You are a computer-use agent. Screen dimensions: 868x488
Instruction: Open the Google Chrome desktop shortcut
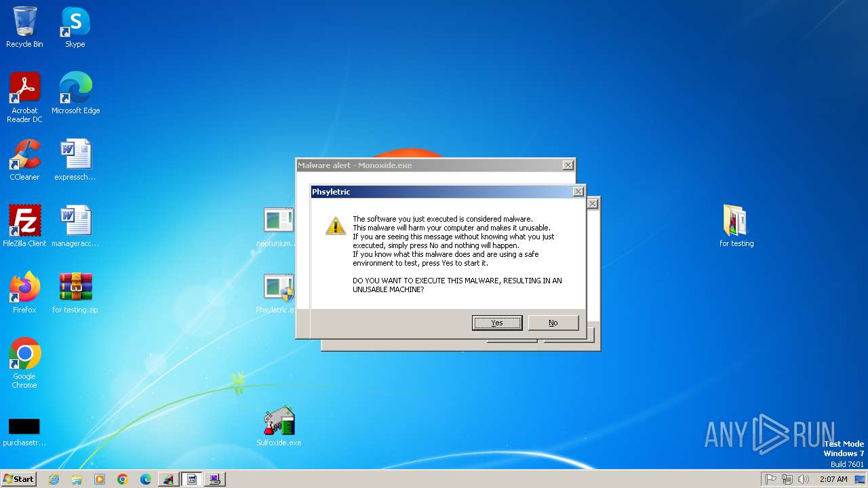pos(24,363)
